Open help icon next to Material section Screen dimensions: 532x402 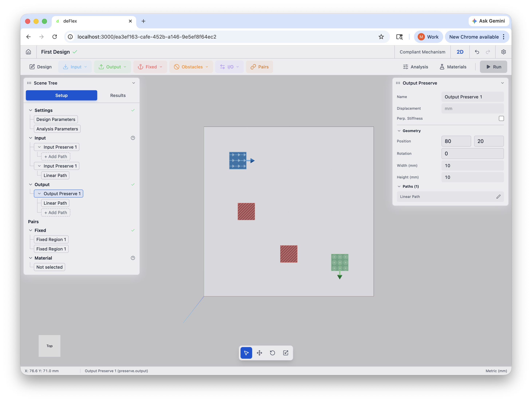(x=133, y=258)
